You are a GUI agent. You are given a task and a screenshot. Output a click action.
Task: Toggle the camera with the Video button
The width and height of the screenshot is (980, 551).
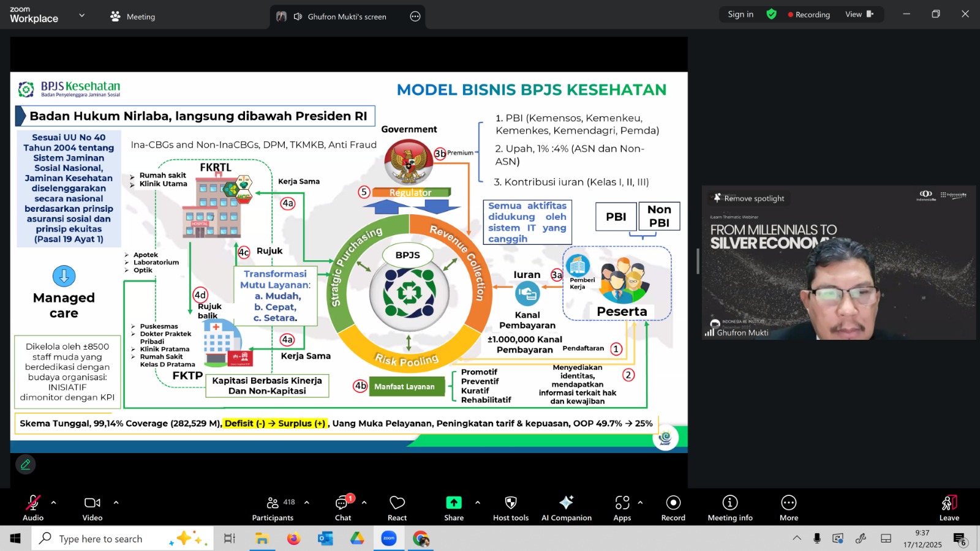pos(92,508)
